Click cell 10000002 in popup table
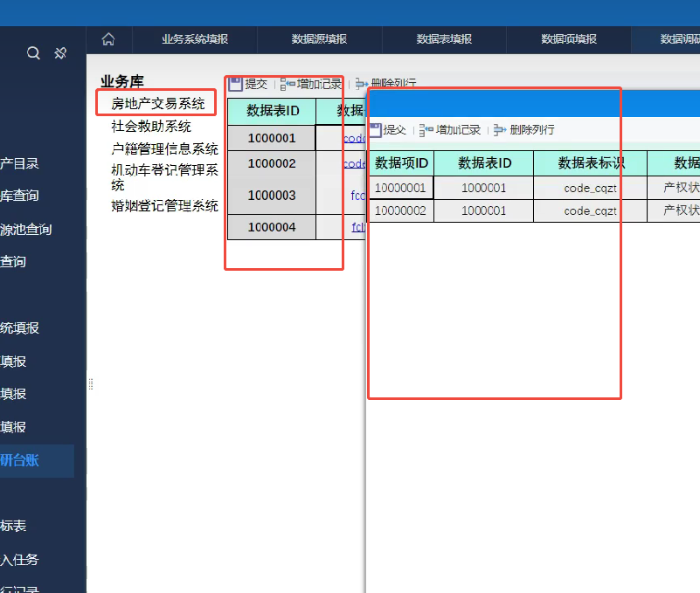Screen dimensions: 700x593 point(400,210)
